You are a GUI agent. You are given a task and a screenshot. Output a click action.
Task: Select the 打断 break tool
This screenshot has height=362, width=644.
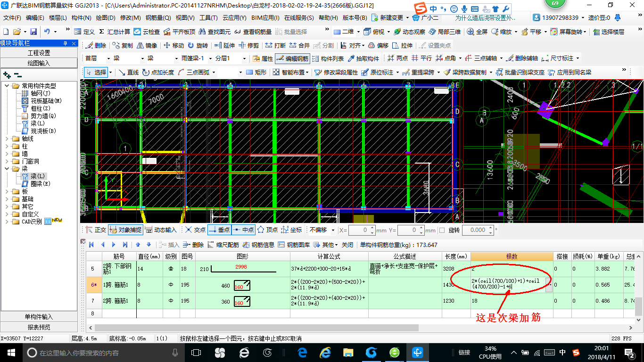click(275, 45)
